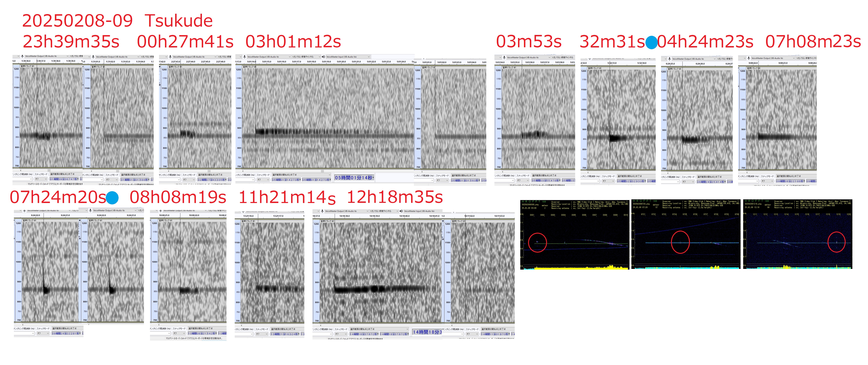Click the microphone icon in the 00h27m41s panel
The width and height of the screenshot is (868, 365).
pyautogui.click(x=170, y=57)
